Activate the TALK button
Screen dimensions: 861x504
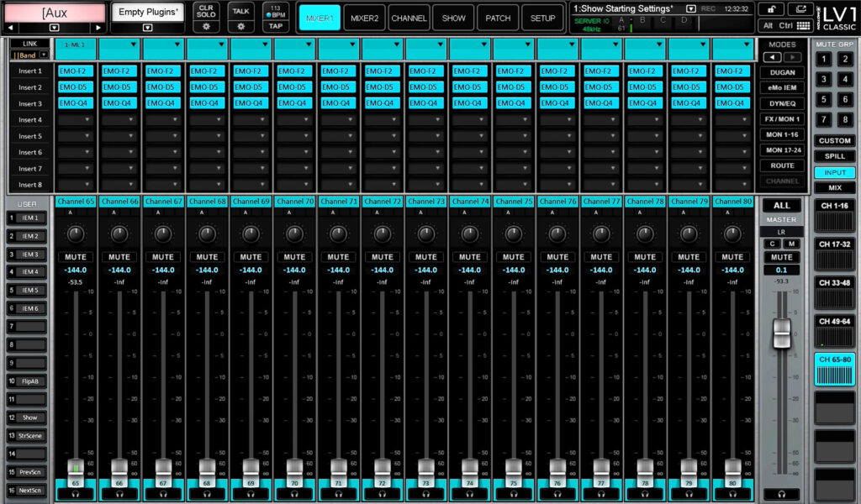coord(240,10)
